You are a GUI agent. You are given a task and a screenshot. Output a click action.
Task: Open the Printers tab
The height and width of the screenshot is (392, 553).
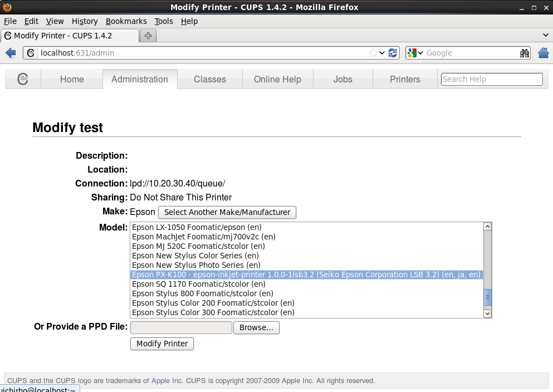point(405,79)
